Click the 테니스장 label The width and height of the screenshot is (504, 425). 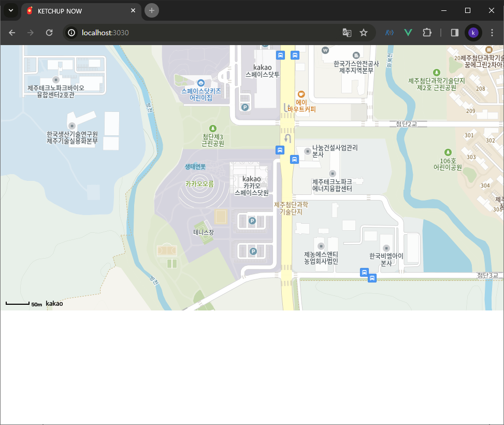pos(204,232)
